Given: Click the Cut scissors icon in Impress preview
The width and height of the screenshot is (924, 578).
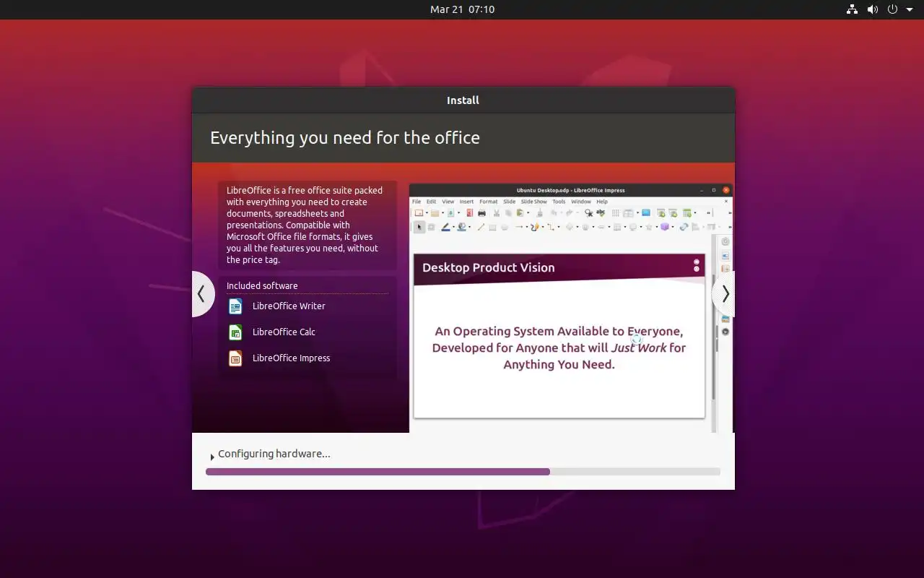Looking at the screenshot, I should tap(497, 213).
